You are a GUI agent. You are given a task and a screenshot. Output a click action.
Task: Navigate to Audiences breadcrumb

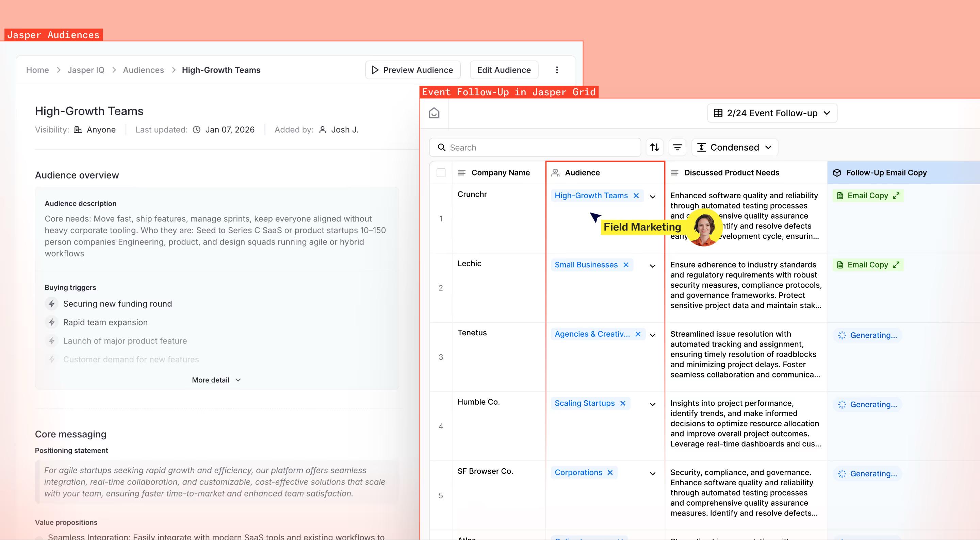(143, 70)
